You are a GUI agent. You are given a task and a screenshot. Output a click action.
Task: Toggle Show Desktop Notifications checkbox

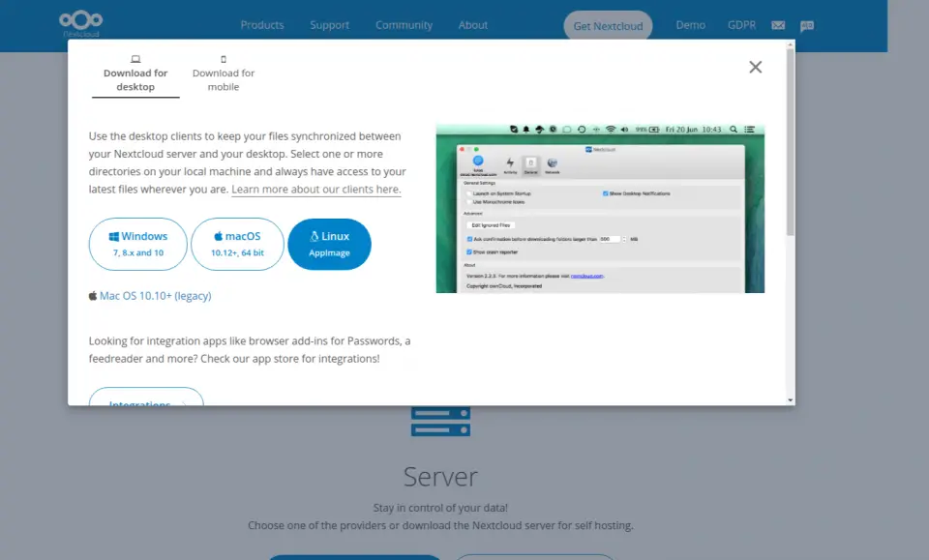[606, 193]
